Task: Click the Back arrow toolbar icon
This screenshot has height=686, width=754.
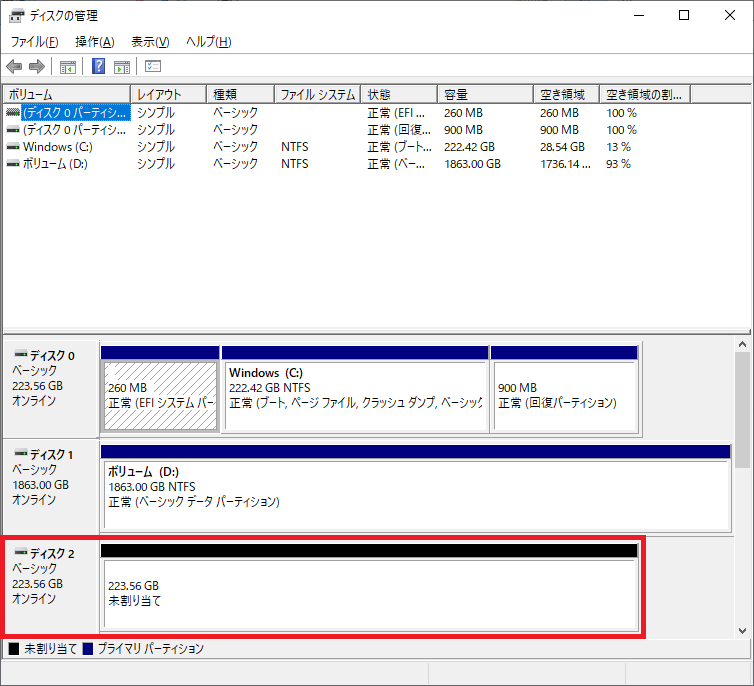Action: [x=14, y=66]
